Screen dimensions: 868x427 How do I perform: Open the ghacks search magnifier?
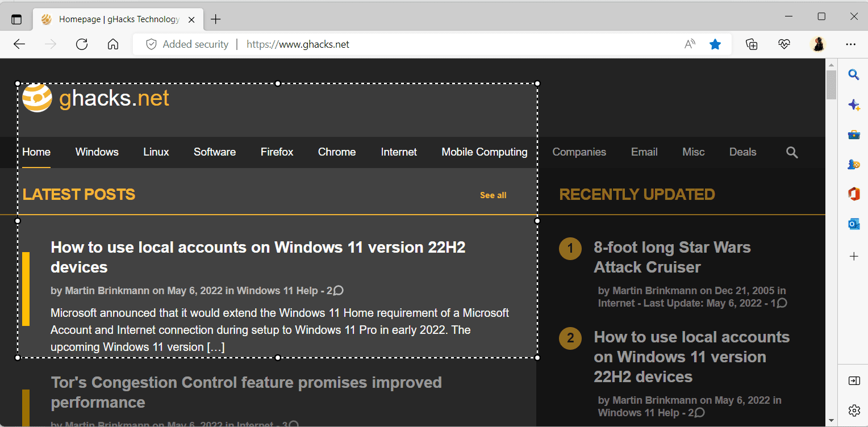click(792, 152)
